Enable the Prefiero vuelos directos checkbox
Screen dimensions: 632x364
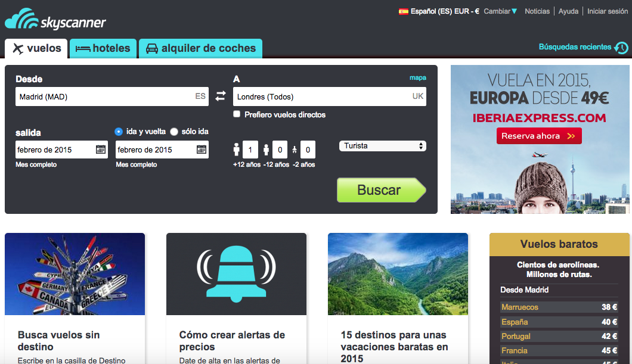237,113
